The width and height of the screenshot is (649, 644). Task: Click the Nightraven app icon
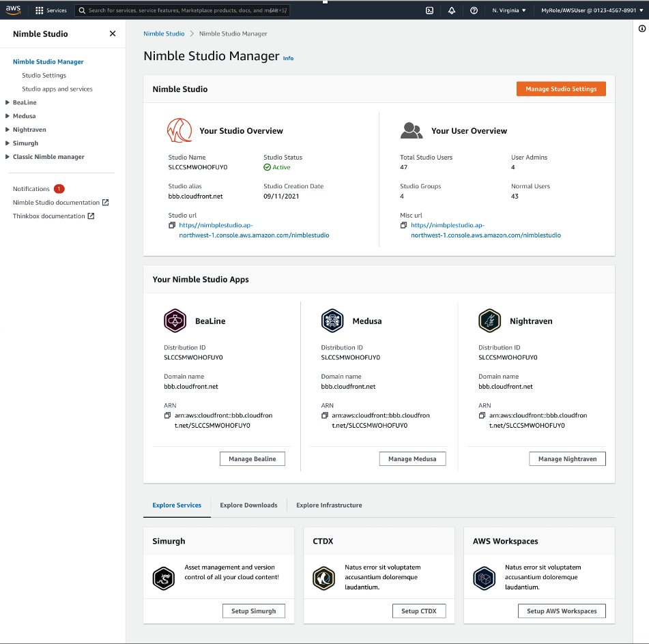click(x=489, y=321)
